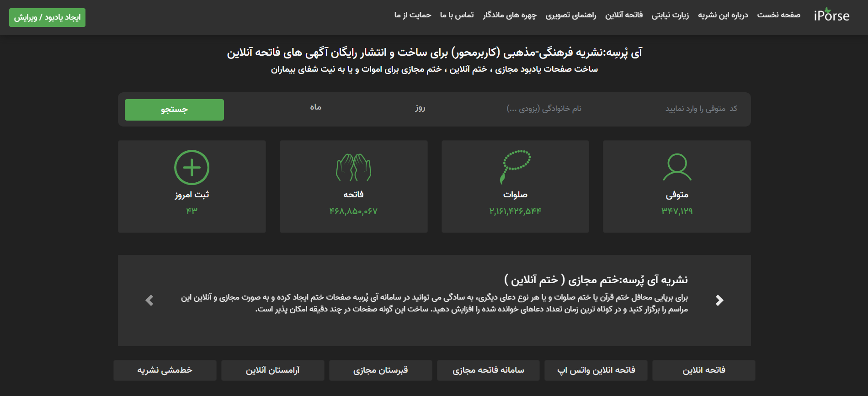Open the contact us (تماس با ما) menu

[x=457, y=15]
